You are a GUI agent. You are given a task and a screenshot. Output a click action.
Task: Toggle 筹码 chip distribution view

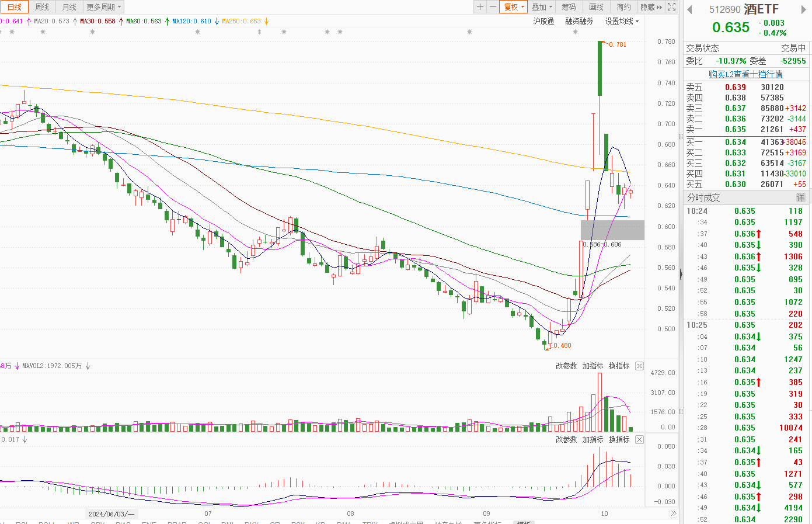(x=569, y=7)
